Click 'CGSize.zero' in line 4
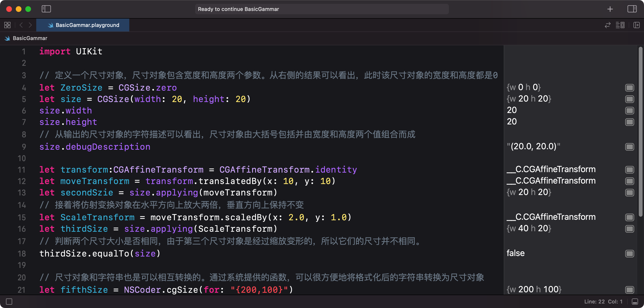Screen dimensions: 644x308 [147, 88]
